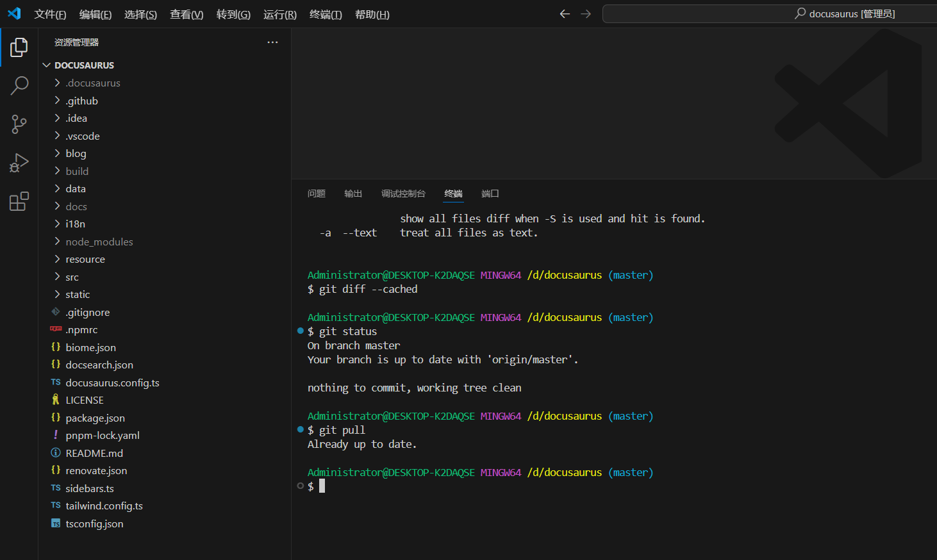
Task: Open the Search view icon
Action: tap(19, 85)
